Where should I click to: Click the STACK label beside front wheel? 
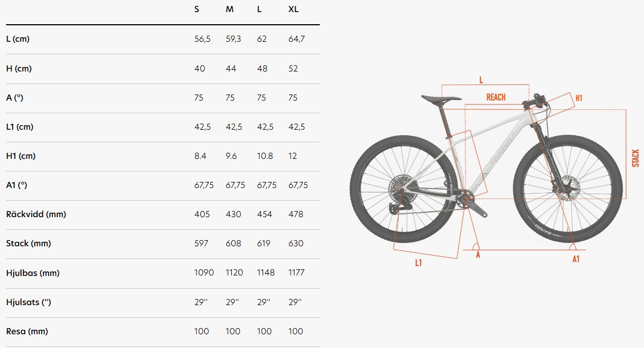click(635, 158)
